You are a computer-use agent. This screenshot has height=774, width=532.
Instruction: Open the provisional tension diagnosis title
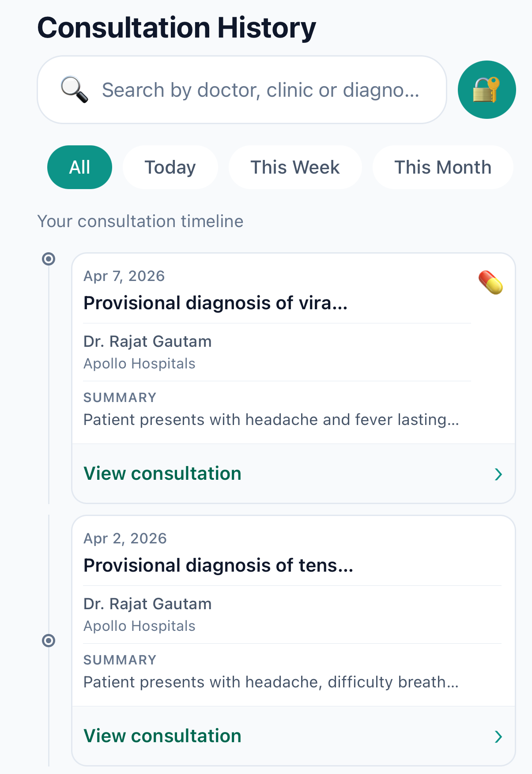pyautogui.click(x=218, y=565)
